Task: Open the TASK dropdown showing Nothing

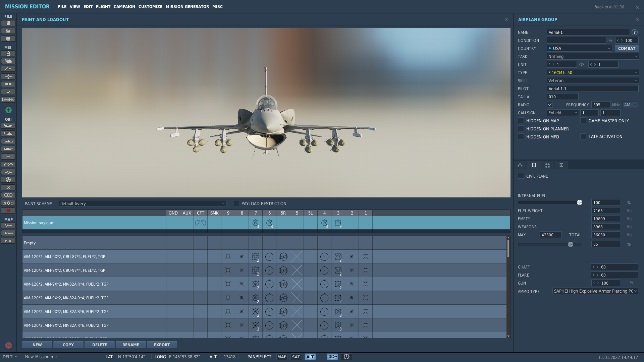Action: tap(593, 56)
